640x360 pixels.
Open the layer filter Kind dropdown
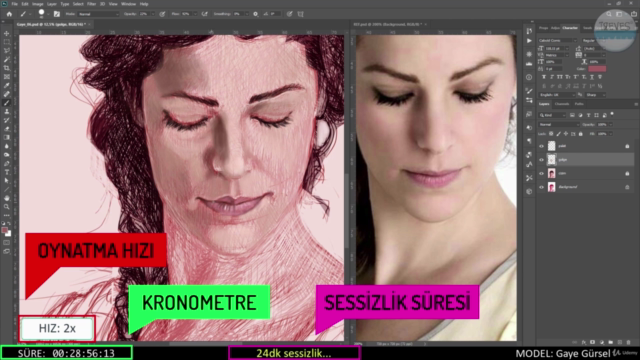tap(553, 115)
